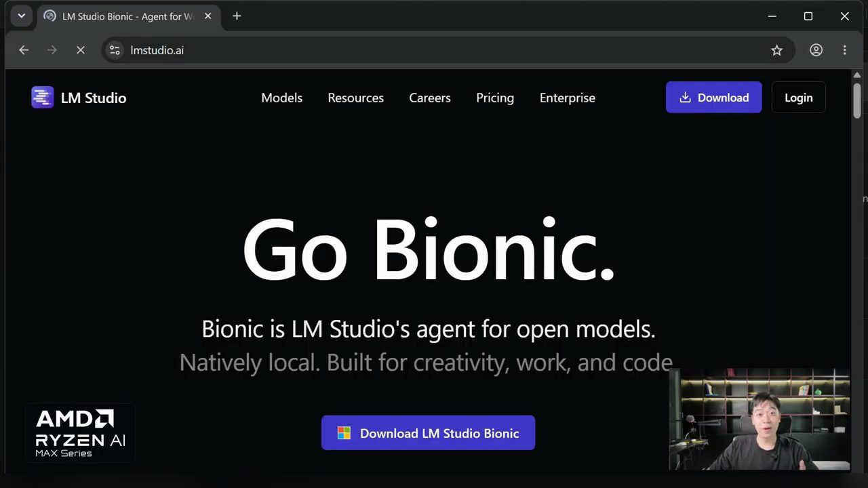
Task: Open the Models nav item
Action: tap(282, 98)
